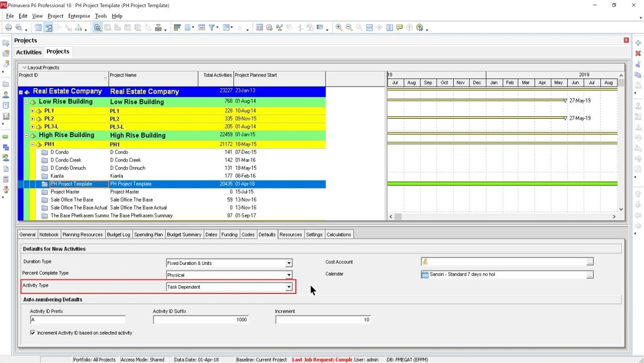
Task: Click the Columns toolbar icon
Action: pyautogui.click(x=188, y=28)
